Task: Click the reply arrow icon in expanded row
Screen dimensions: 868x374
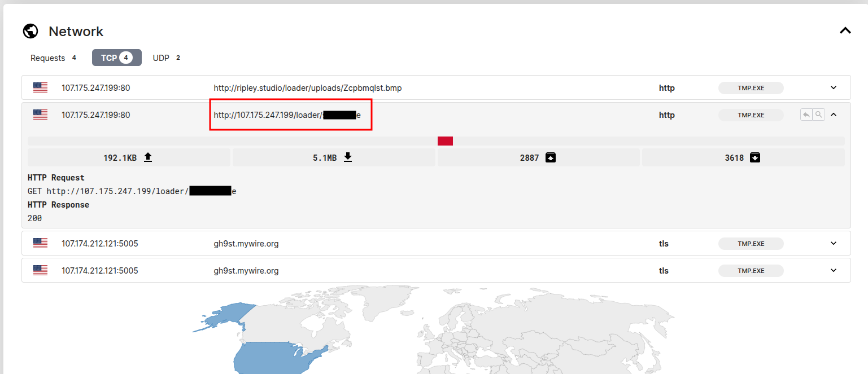Action: pos(806,115)
